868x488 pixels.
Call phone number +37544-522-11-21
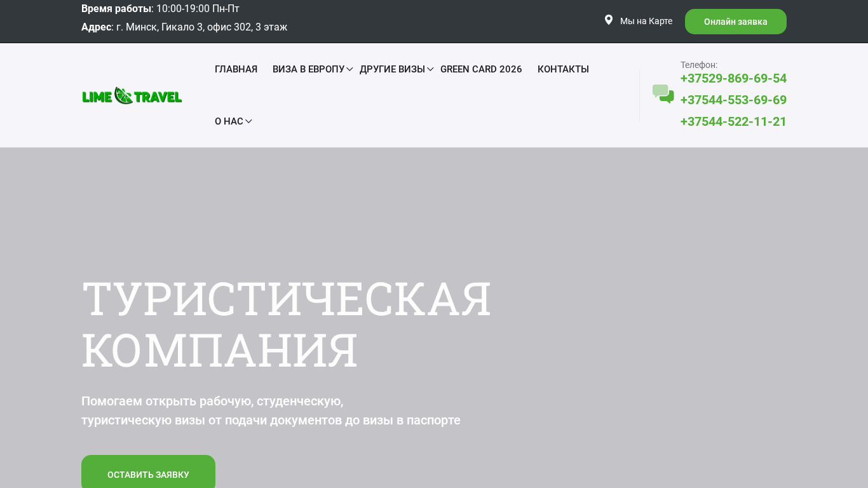[733, 121]
